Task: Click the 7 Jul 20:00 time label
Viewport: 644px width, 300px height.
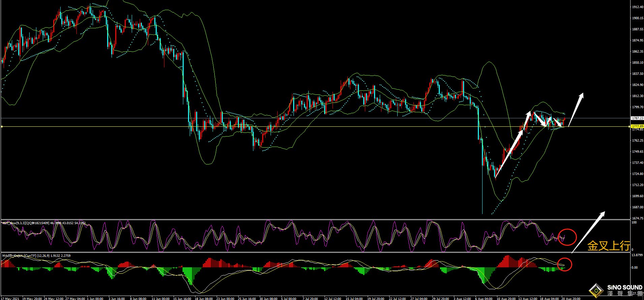Action: tap(310, 298)
